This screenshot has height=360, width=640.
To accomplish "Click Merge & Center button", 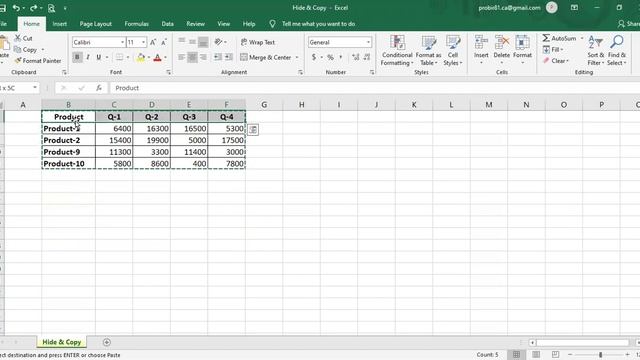I will click(266, 58).
